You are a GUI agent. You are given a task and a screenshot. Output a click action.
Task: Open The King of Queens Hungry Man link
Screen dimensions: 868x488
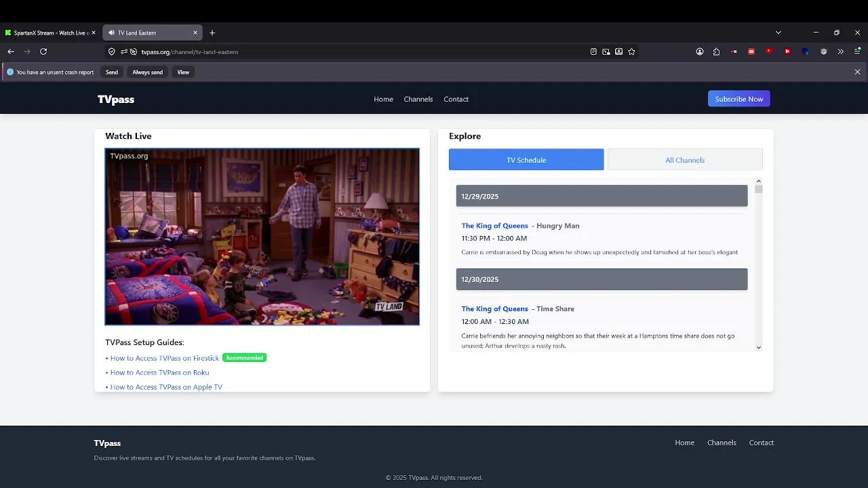click(x=494, y=226)
